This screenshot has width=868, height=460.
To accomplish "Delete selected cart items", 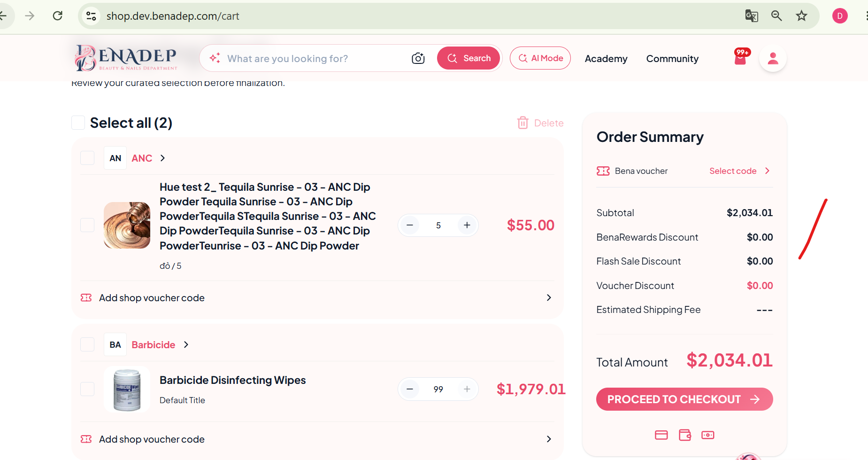I will tap(540, 123).
